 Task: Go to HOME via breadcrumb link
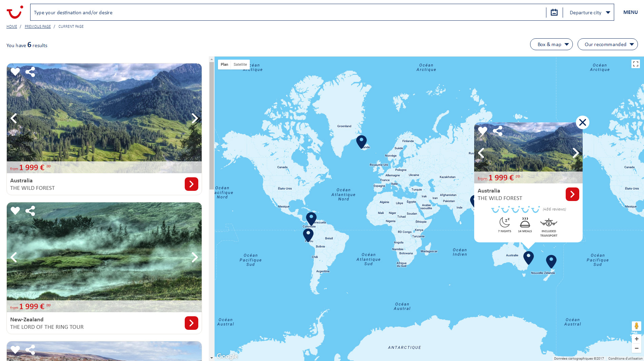(12, 26)
